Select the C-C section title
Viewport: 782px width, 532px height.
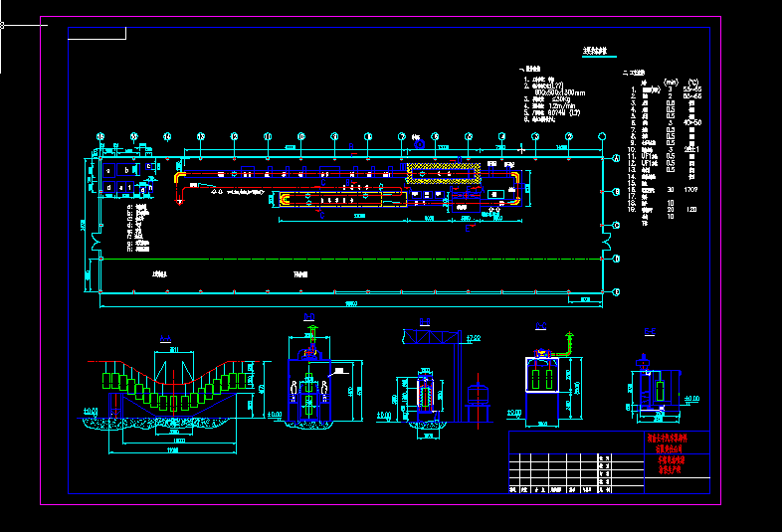(x=541, y=326)
